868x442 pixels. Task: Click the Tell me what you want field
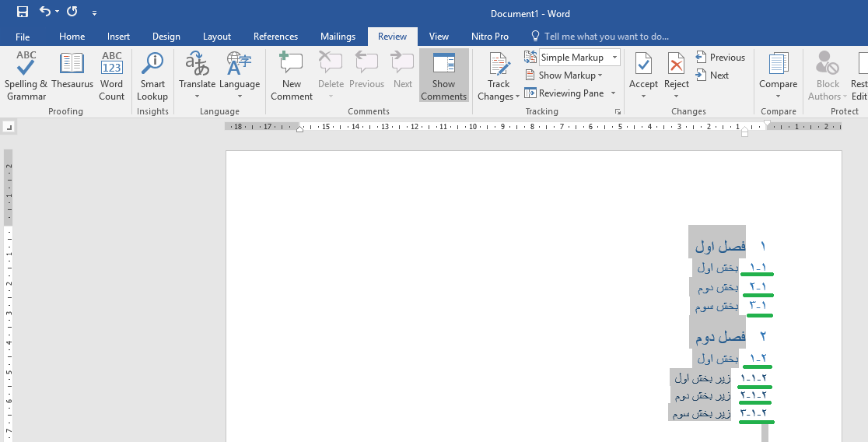[605, 37]
